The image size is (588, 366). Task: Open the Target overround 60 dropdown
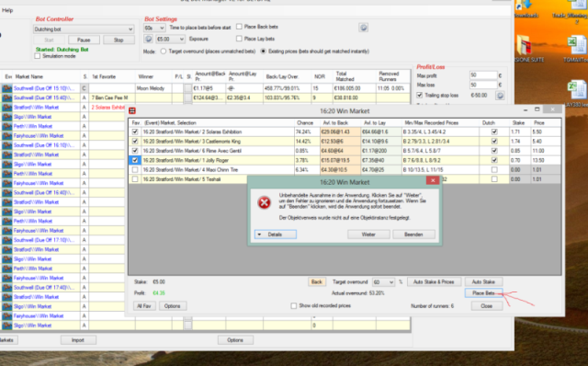pyautogui.click(x=383, y=282)
